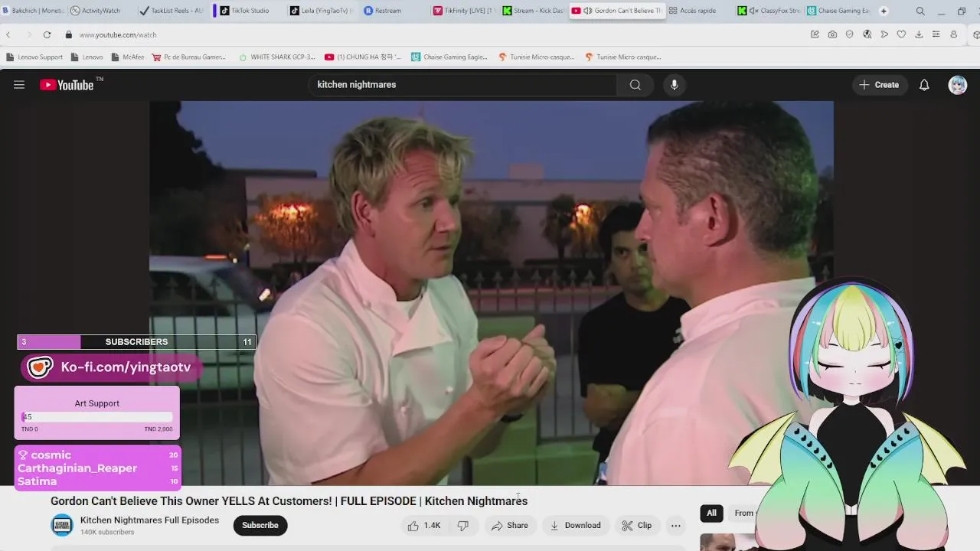Click the search magnifier button in YouTube
Image resolution: width=980 pixels, height=551 pixels.
point(635,85)
